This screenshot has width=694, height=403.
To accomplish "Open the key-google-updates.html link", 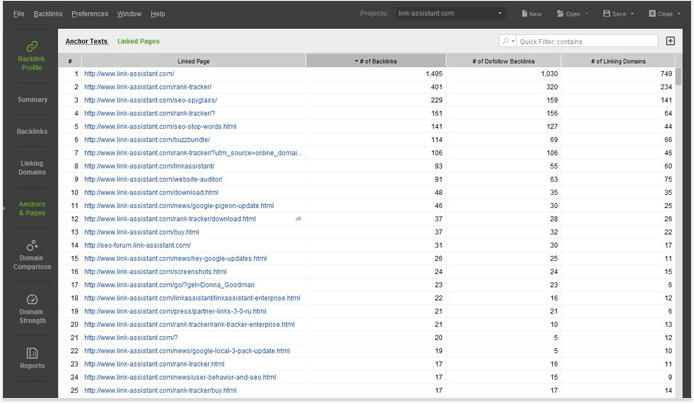I will point(175,258).
